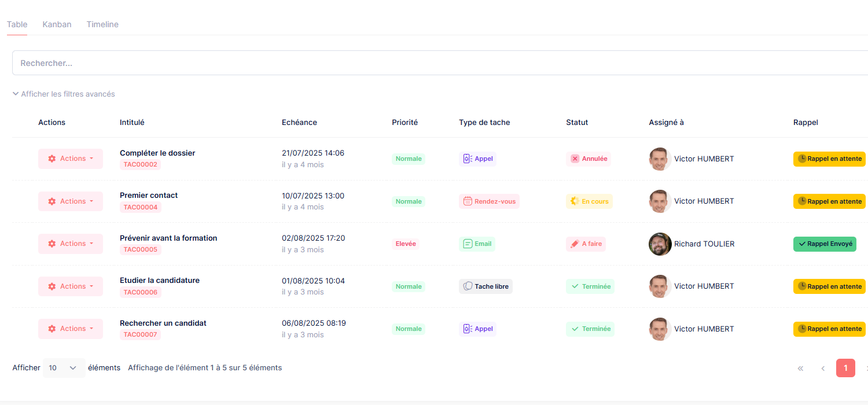Click the Email icon for Prévenir avant la formation
The width and height of the screenshot is (868, 405).
tap(468, 244)
